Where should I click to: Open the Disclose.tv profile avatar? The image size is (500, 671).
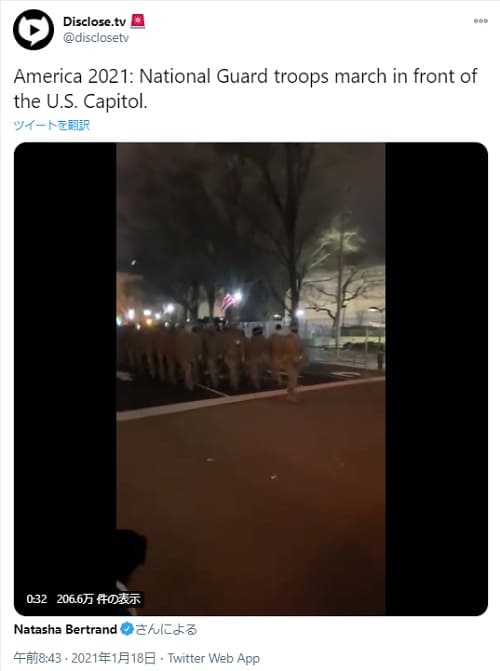click(33, 30)
